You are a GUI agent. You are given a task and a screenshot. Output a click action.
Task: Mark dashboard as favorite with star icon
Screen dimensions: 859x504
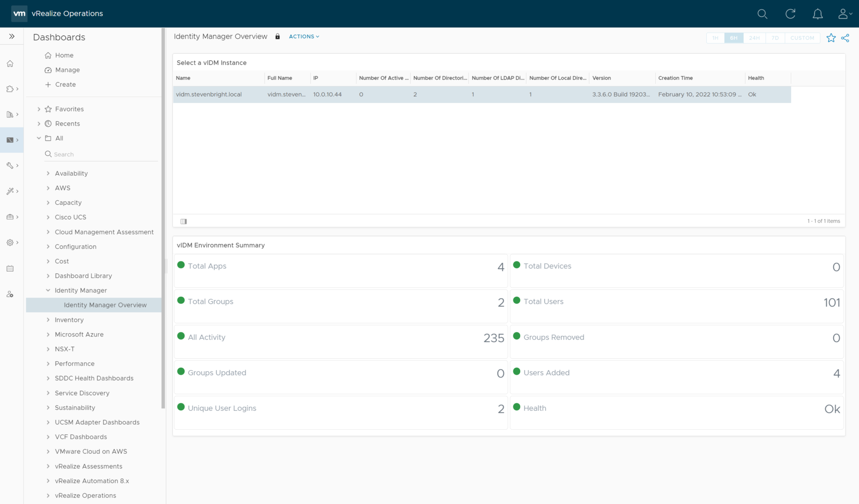(x=831, y=38)
